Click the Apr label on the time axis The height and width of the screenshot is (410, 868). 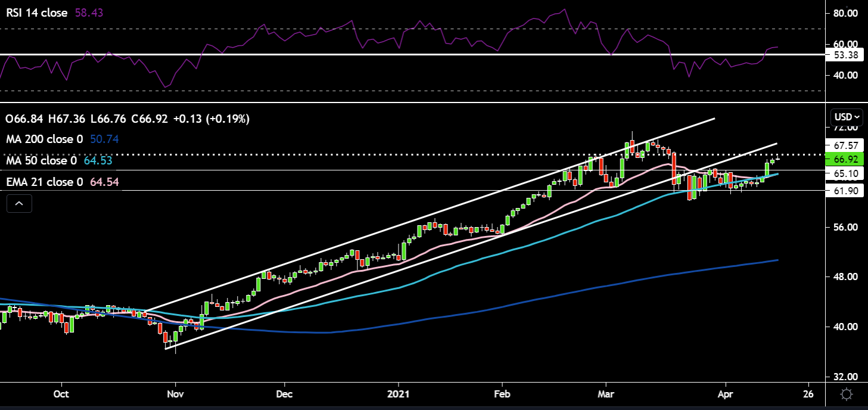(x=726, y=395)
